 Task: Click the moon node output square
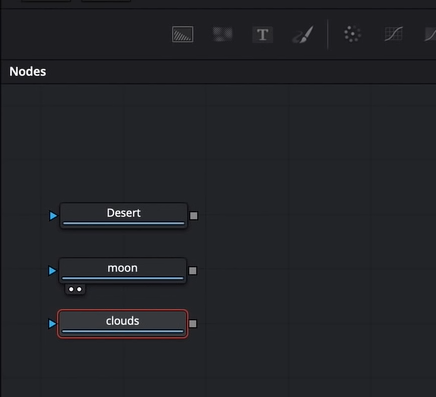[193, 271]
